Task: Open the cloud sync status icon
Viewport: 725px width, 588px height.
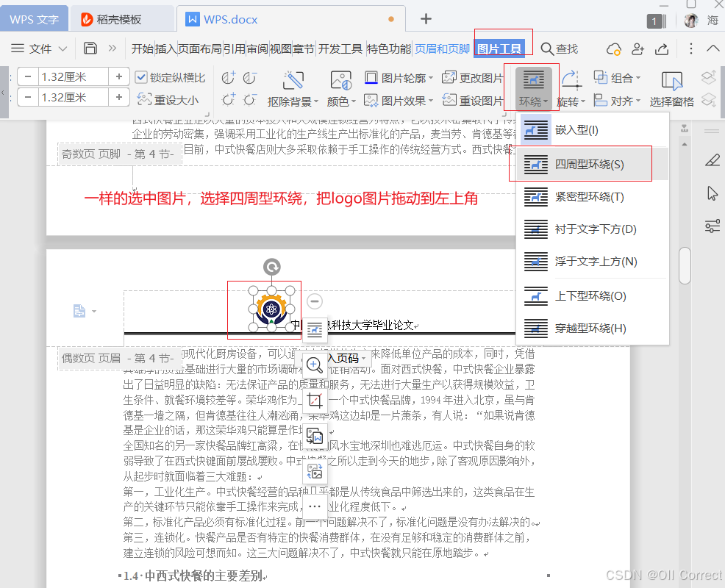Action: point(614,49)
